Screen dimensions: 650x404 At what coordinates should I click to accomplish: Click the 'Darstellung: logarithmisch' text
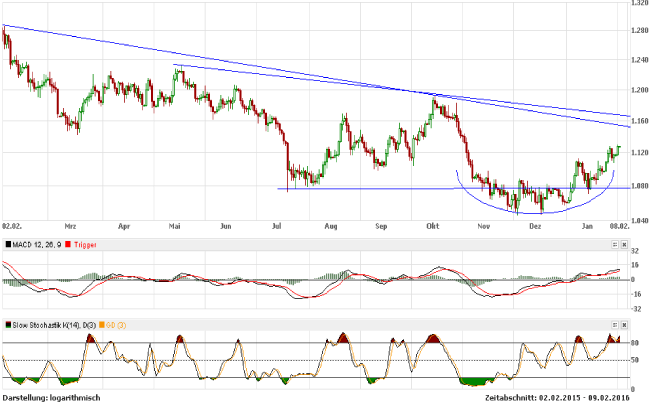point(50,397)
